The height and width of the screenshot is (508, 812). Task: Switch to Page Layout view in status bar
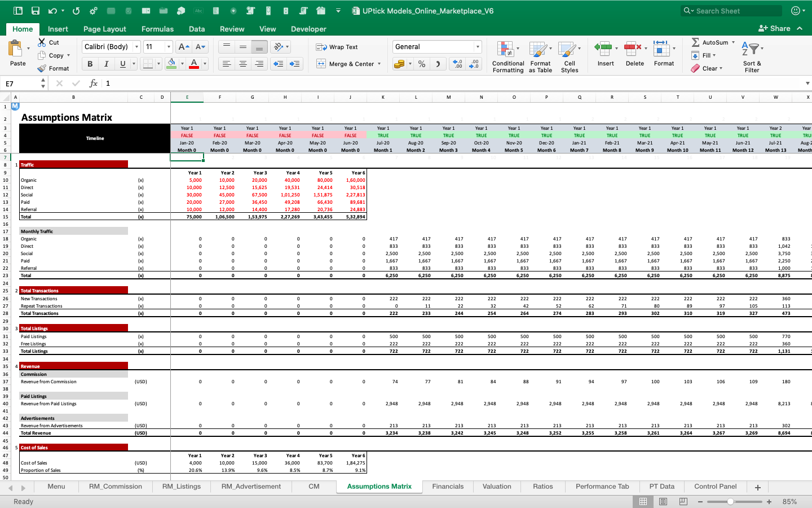[x=663, y=501]
